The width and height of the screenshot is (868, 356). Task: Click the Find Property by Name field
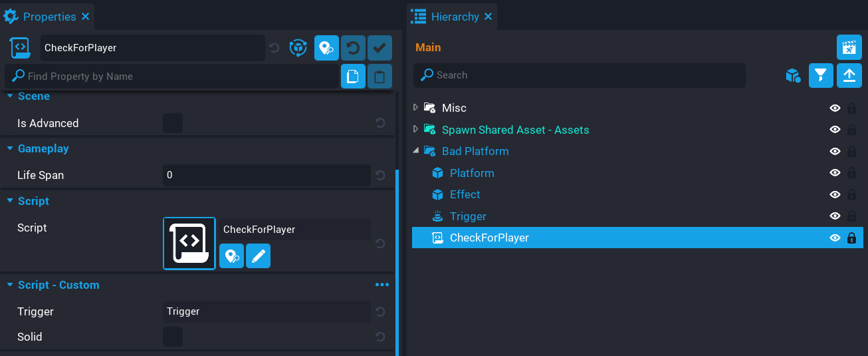click(179, 77)
